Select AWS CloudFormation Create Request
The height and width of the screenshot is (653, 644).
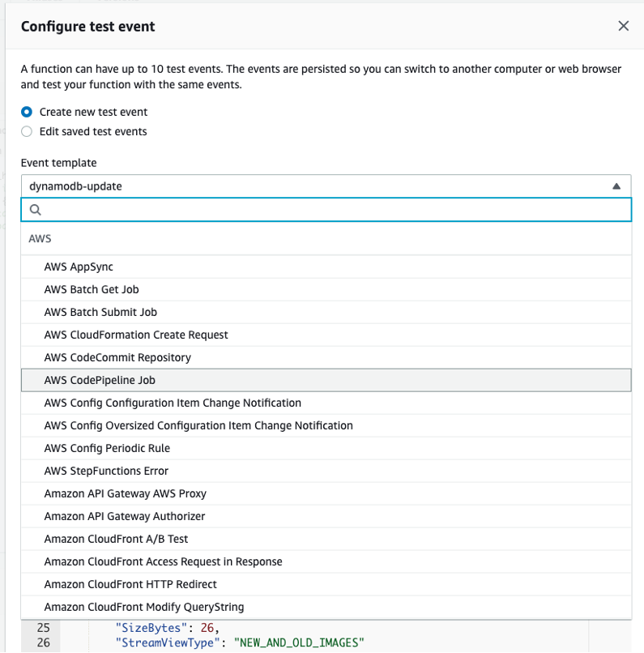click(136, 335)
